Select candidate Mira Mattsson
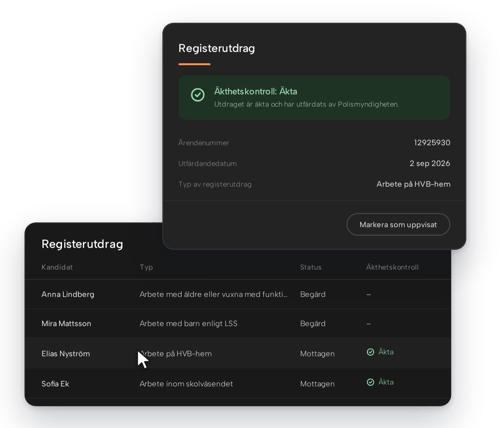This screenshot has width=500, height=428. [x=66, y=324]
